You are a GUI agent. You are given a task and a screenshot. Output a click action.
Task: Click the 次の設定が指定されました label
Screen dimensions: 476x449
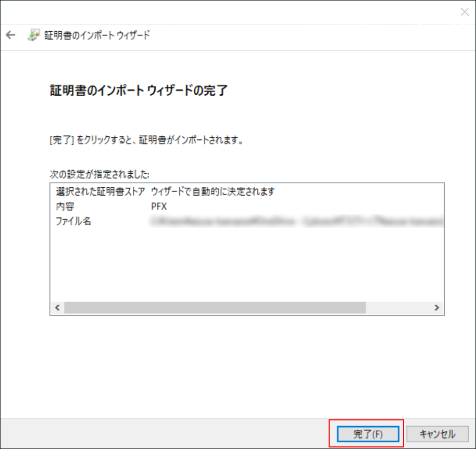[99, 174]
